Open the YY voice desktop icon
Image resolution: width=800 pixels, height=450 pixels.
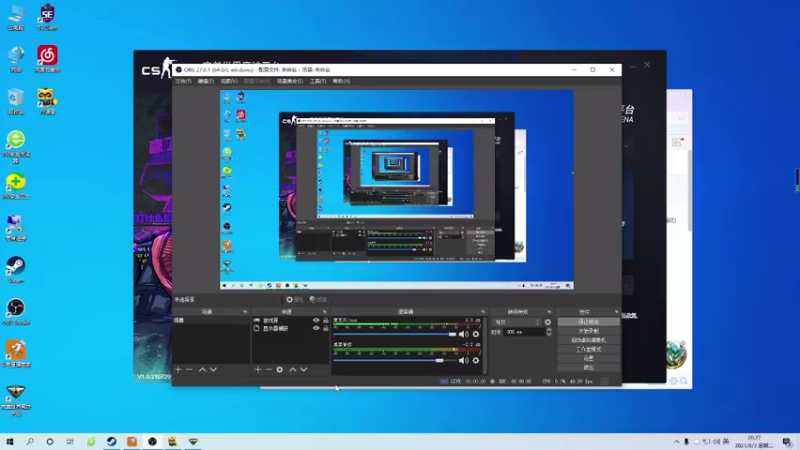(x=47, y=101)
